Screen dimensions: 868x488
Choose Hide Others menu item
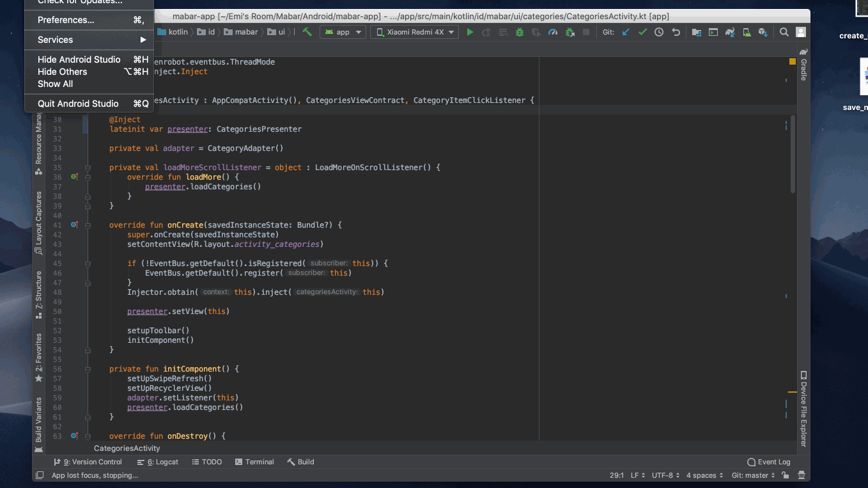89,72
